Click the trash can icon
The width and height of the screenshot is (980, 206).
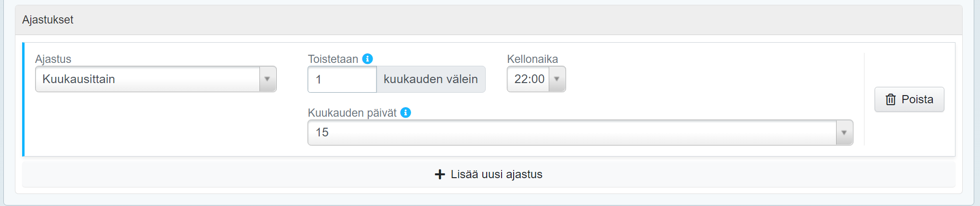click(x=891, y=99)
